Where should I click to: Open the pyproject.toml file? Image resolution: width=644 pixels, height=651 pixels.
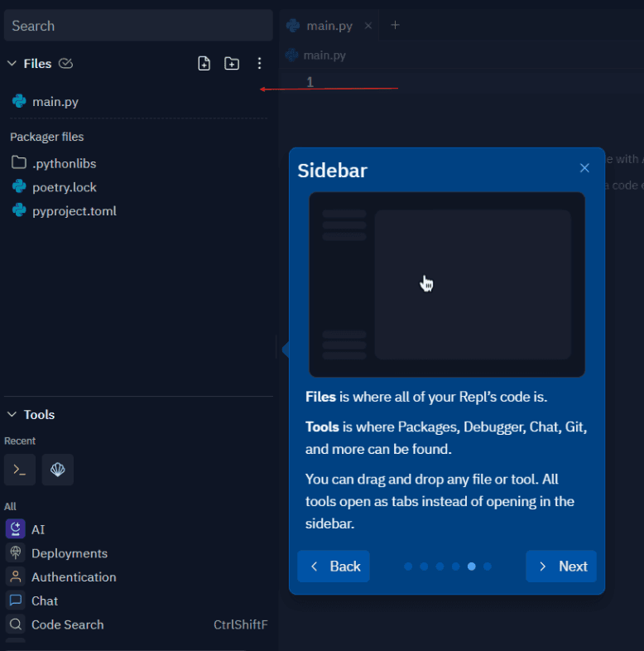pos(74,211)
